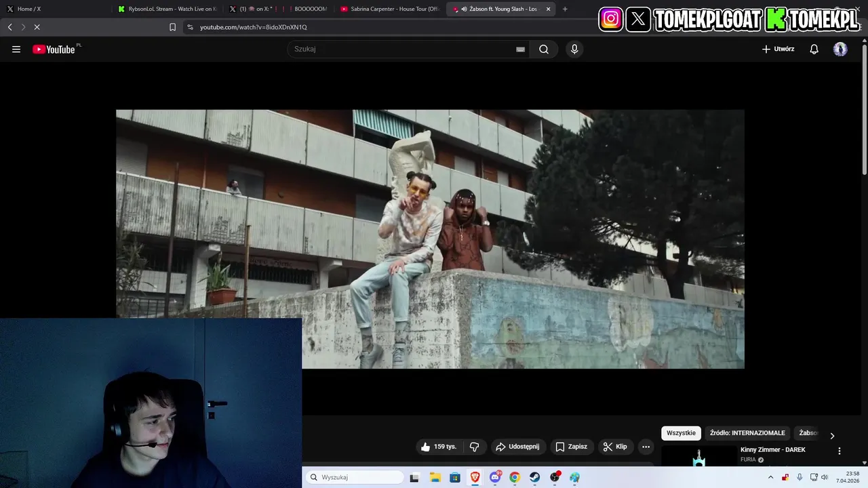Click the address bar URL
The height and width of the screenshot is (488, 868).
coord(254,27)
